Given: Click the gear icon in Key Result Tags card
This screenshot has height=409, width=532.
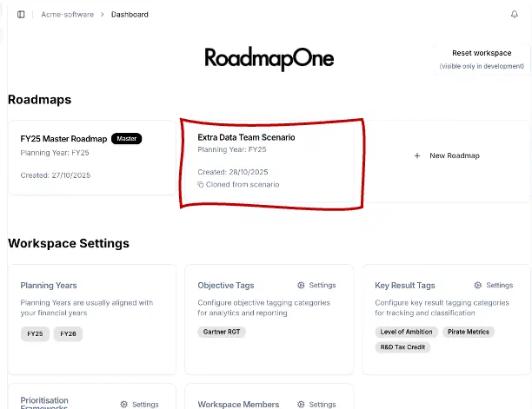Looking at the screenshot, I should 478,286.
